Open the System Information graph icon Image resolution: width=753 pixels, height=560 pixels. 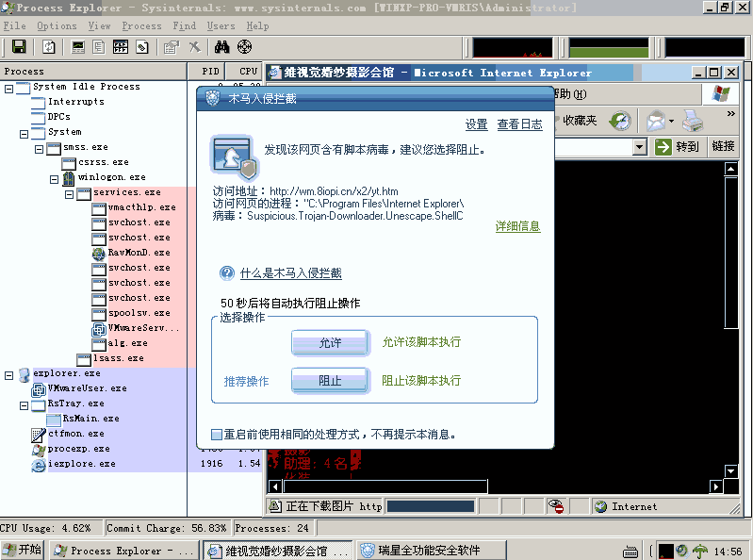(78, 46)
